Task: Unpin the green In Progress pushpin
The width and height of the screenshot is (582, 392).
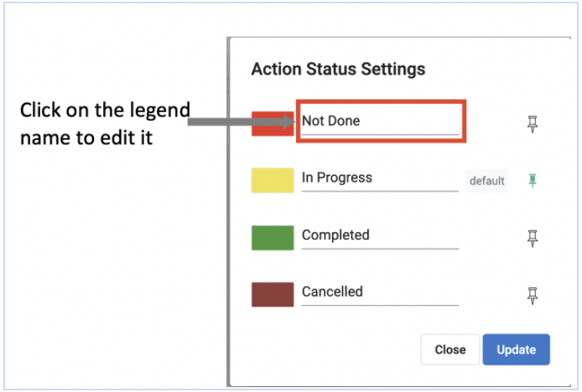Action: pyautogui.click(x=533, y=181)
